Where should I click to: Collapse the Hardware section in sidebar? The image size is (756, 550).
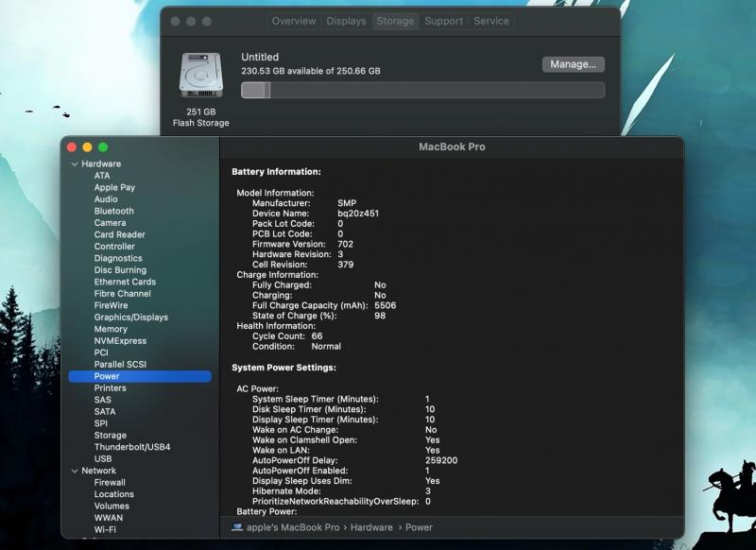click(x=75, y=163)
